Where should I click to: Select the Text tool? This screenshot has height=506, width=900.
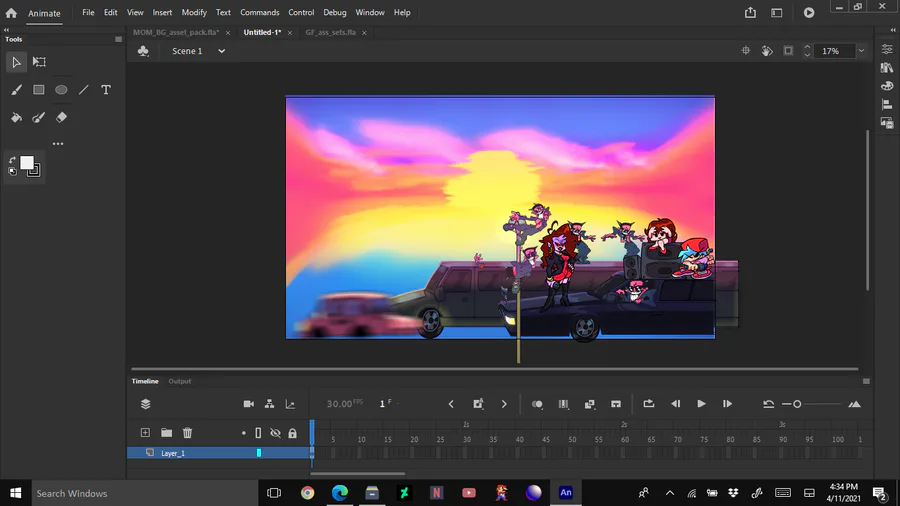click(x=106, y=90)
